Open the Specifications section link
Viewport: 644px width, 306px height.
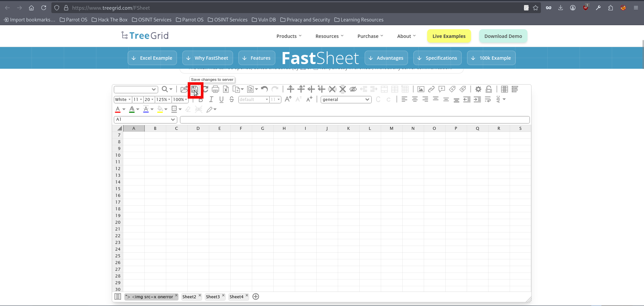[437, 58]
